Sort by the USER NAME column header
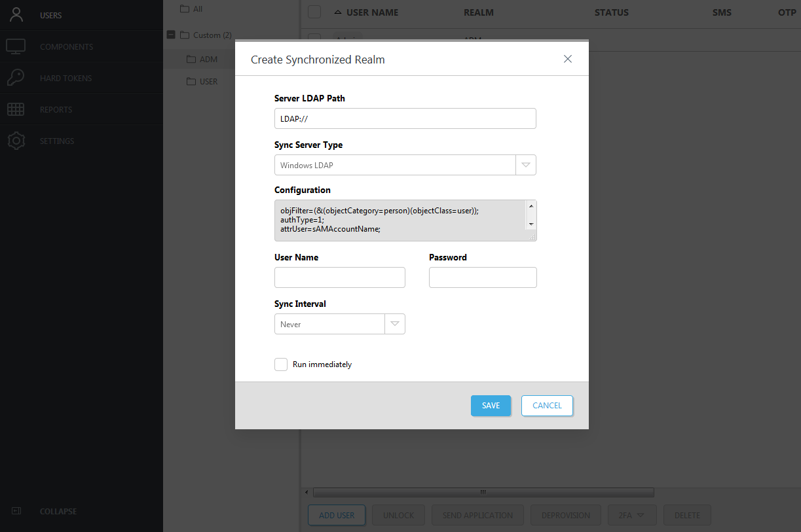This screenshot has width=801, height=532. [371, 12]
